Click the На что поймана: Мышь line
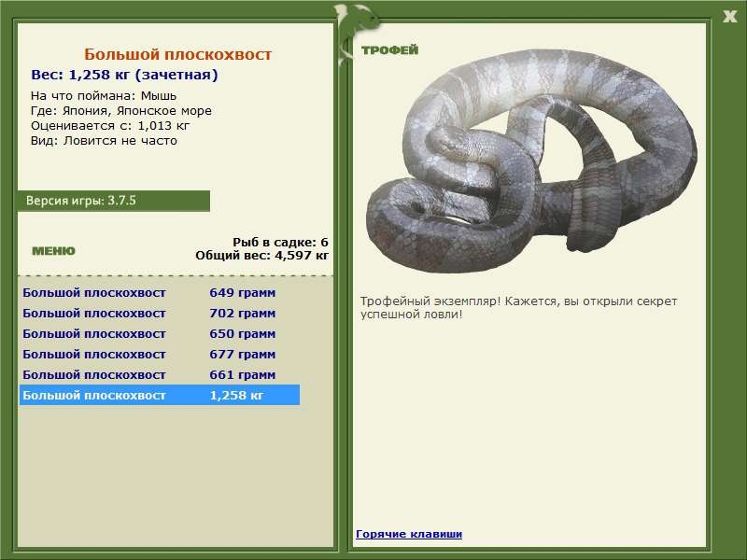Viewport: 747px width, 560px height. (104, 96)
